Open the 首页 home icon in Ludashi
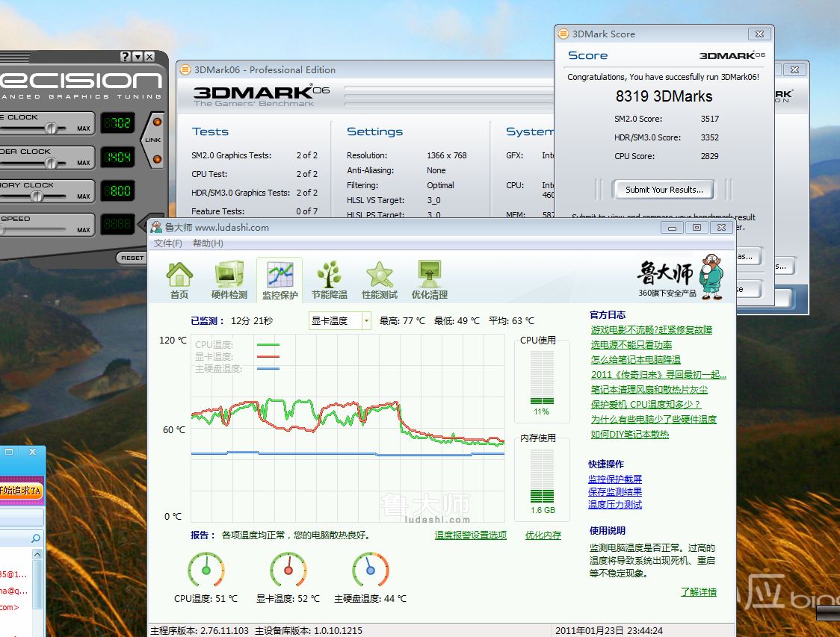 [x=179, y=281]
